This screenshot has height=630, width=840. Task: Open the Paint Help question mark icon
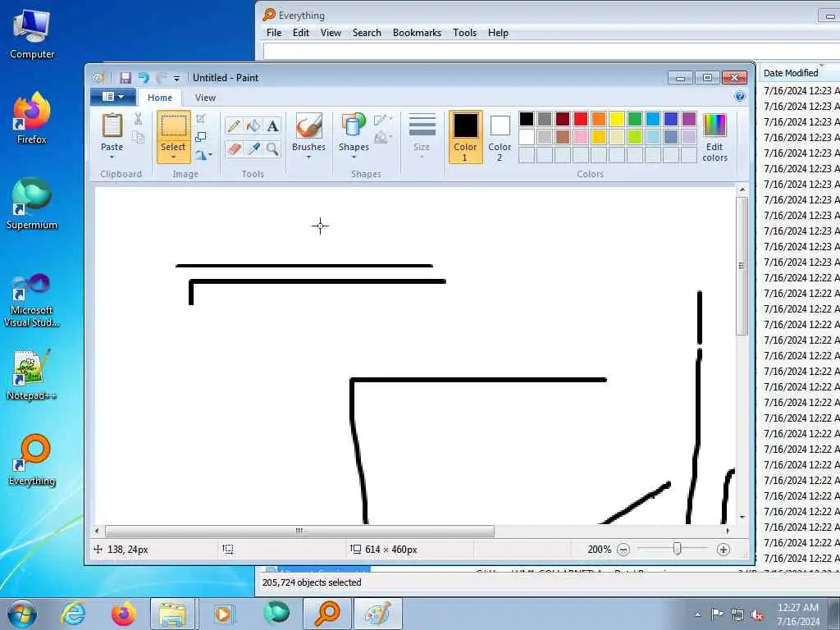point(740,97)
